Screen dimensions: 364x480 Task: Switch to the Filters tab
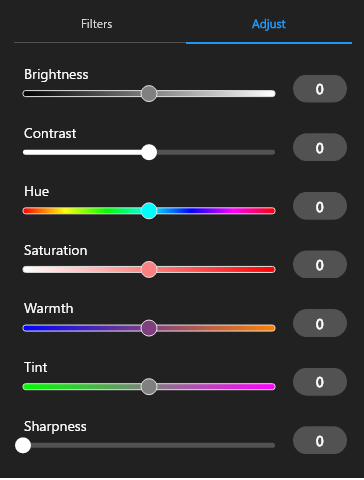[97, 24]
